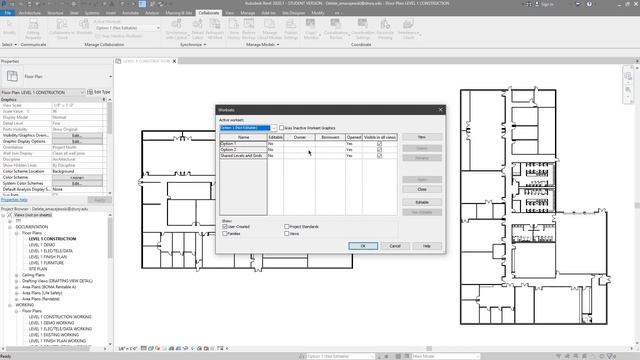Switch to the Massing & Site tab

(179, 13)
